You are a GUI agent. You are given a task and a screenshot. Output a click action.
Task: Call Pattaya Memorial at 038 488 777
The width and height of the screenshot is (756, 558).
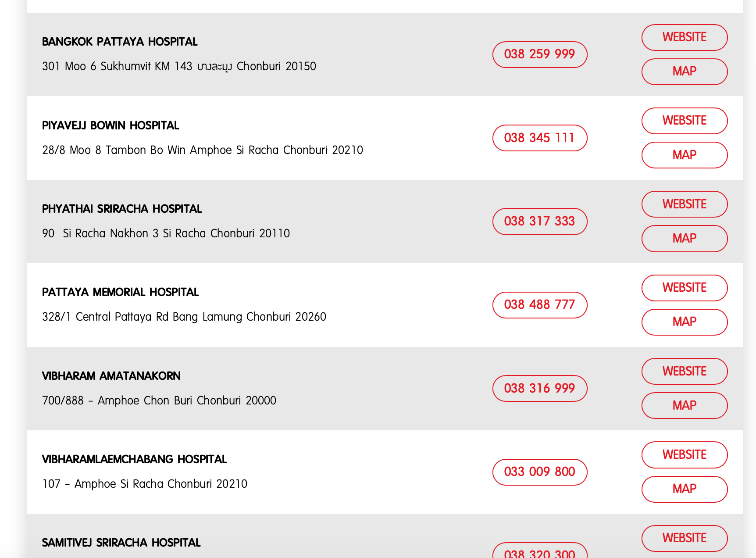(x=539, y=305)
